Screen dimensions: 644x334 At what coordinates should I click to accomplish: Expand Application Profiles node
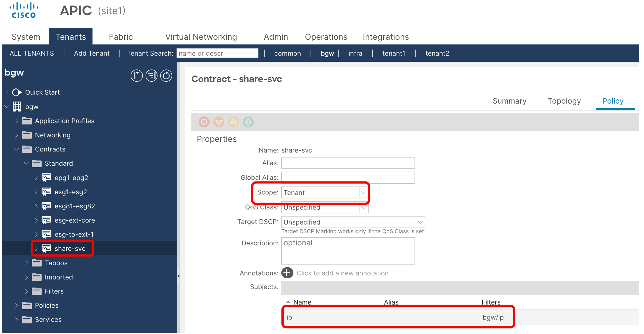[17, 121]
